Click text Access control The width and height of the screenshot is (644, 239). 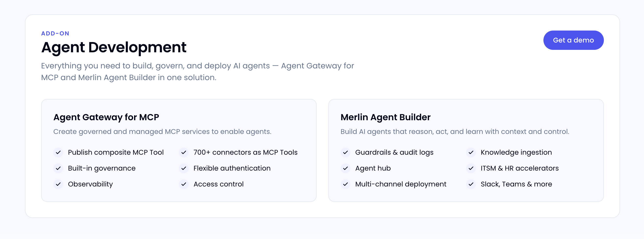[x=218, y=184]
